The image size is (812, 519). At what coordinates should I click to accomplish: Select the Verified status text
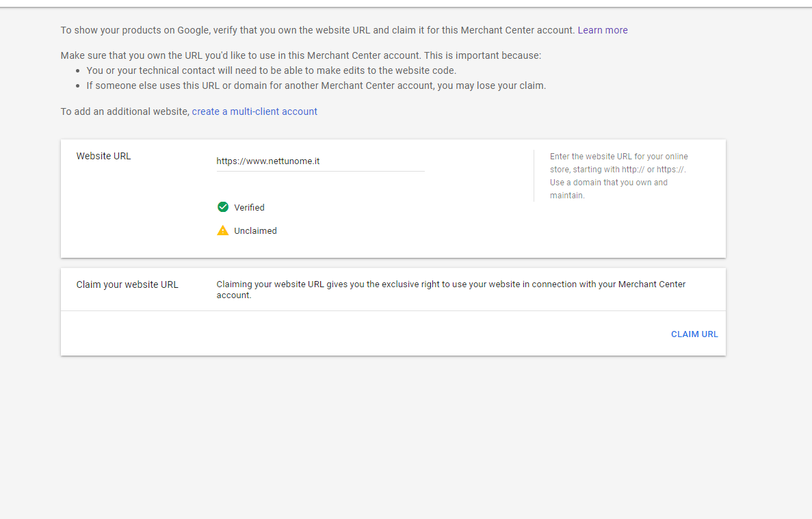(x=249, y=207)
